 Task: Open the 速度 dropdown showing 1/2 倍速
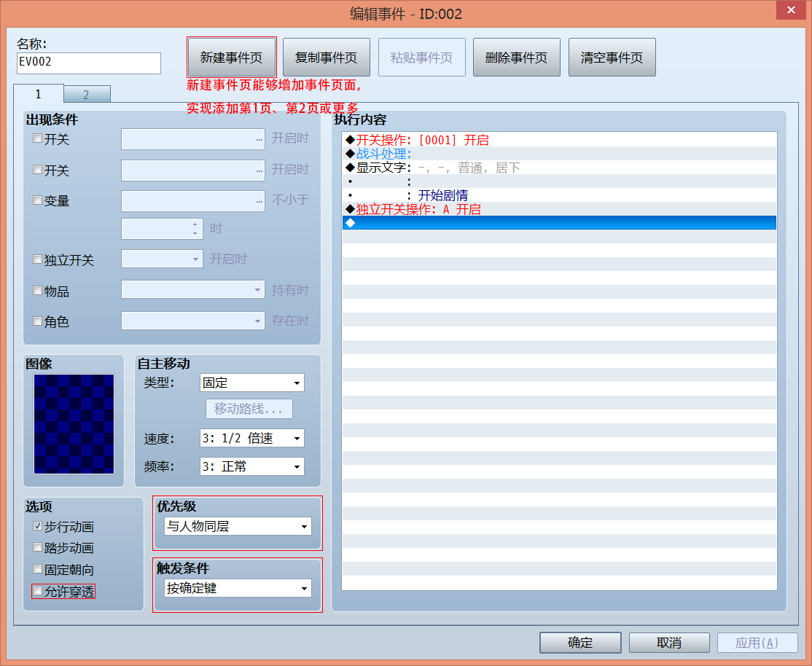[251, 438]
